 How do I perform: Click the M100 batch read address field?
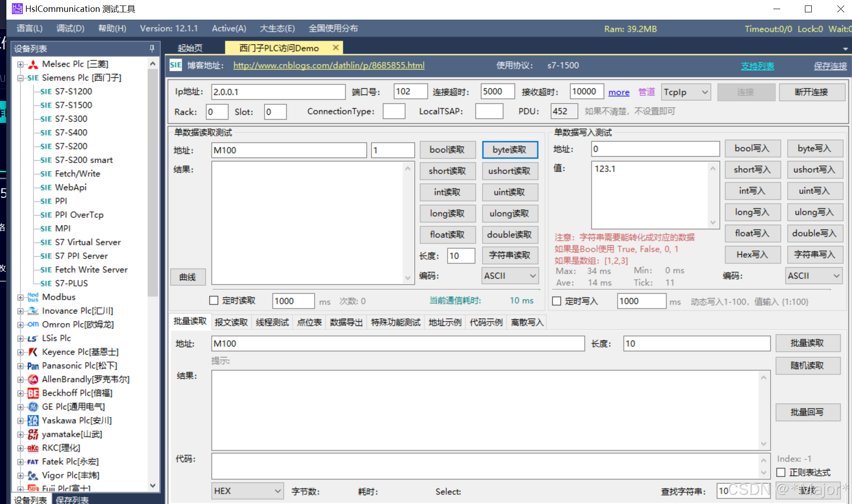(397, 343)
